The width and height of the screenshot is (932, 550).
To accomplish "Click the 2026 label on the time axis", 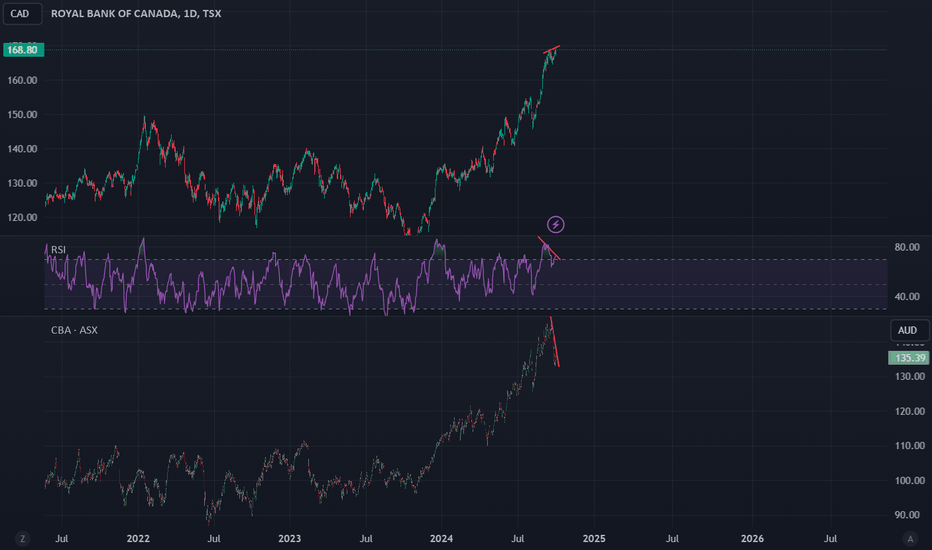I will [752, 539].
